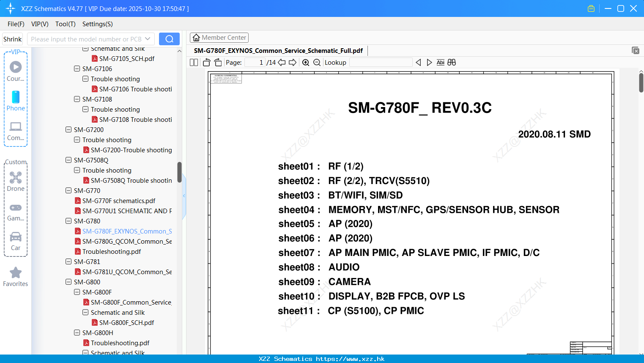Click the binoculars search icon
The width and height of the screenshot is (644, 363).
click(x=452, y=63)
